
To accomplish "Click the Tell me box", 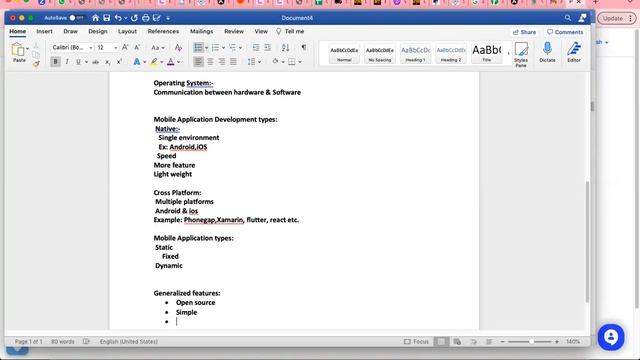I will tap(290, 31).
